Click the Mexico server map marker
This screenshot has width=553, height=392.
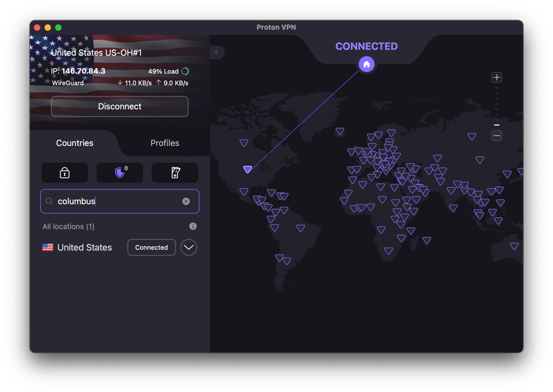point(244,192)
